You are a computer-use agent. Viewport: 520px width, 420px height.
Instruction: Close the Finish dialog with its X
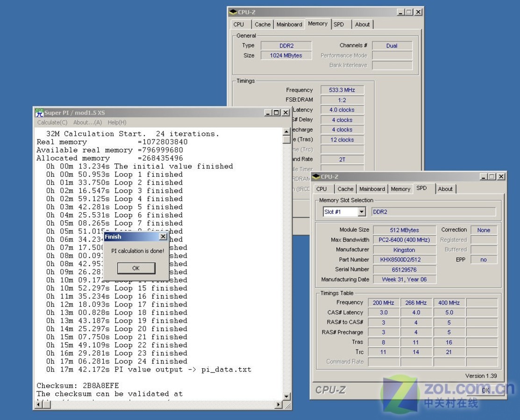click(x=163, y=237)
